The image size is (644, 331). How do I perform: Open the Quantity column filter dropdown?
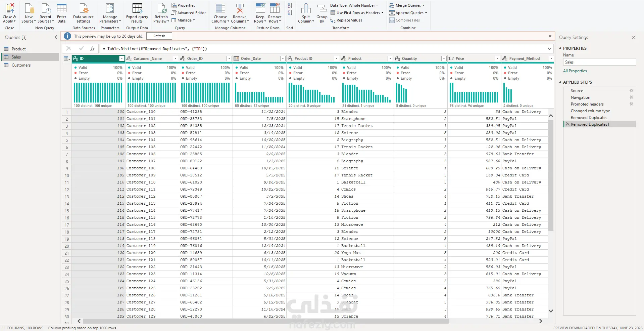pyautogui.click(x=444, y=58)
